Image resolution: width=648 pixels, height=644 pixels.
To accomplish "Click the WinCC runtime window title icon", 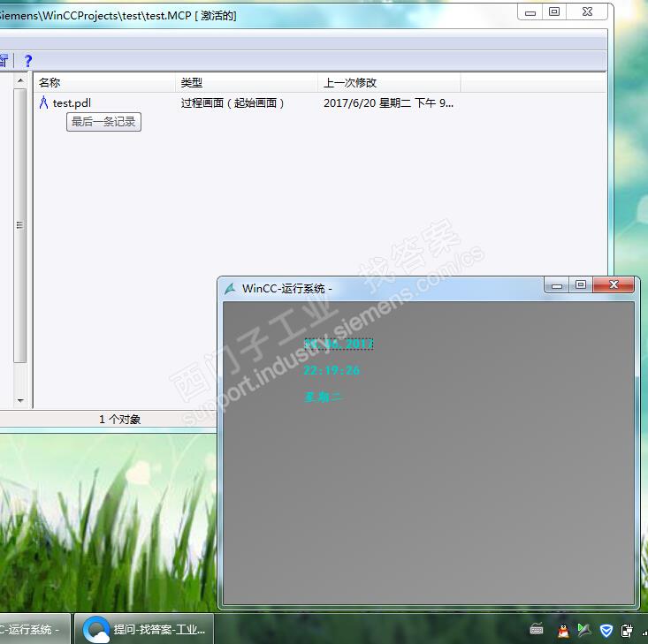I will pos(230,288).
